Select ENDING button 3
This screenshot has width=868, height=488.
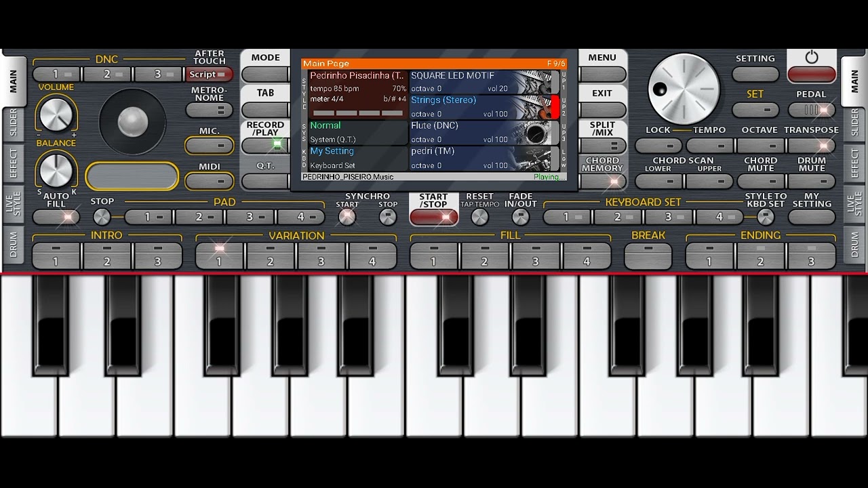[812, 256]
